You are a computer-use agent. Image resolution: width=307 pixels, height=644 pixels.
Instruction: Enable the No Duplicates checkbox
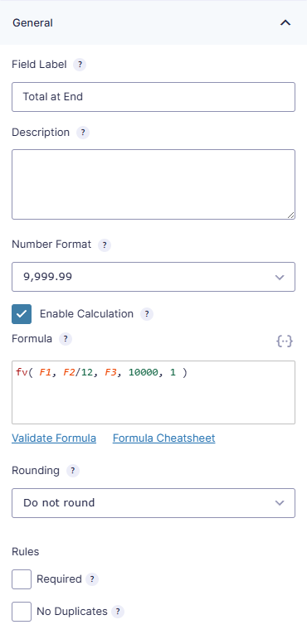(22, 612)
